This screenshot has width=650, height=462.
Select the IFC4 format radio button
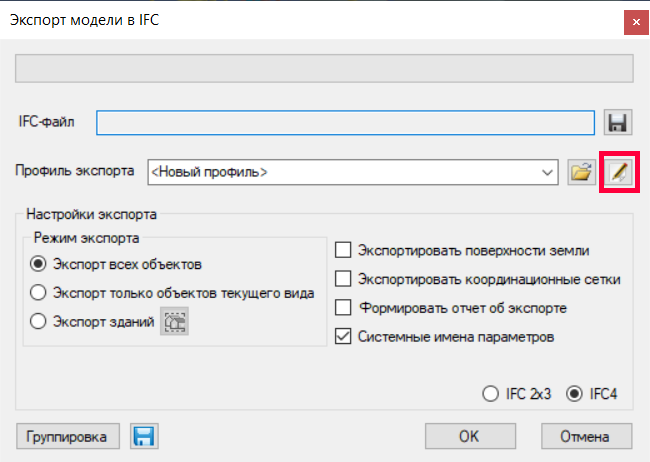pos(574,394)
